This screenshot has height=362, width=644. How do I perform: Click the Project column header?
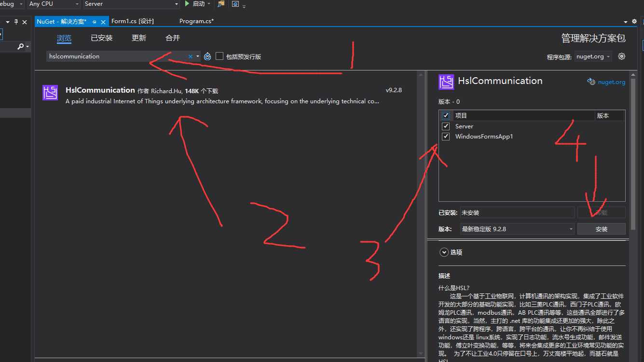[x=523, y=116]
